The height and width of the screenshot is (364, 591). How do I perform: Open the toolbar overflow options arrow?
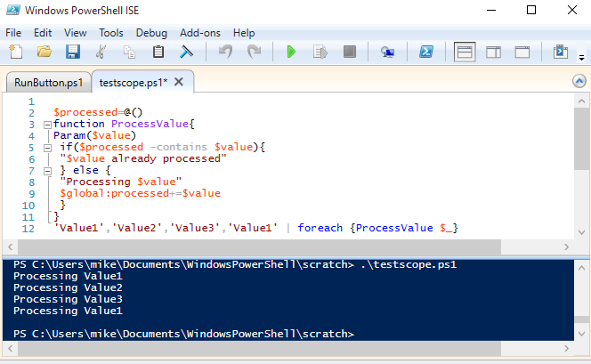[x=581, y=58]
